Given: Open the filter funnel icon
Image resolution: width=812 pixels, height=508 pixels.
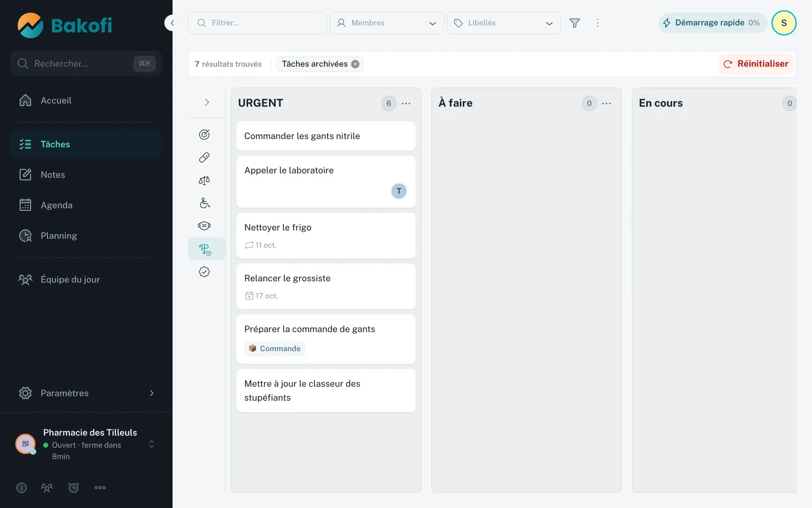Looking at the screenshot, I should point(574,23).
